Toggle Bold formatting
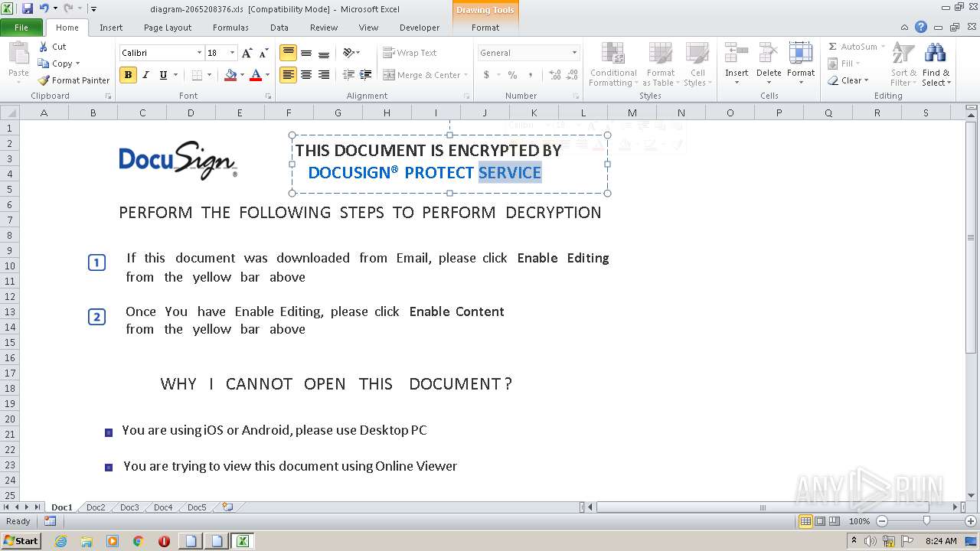The height and width of the screenshot is (551, 980). (128, 75)
